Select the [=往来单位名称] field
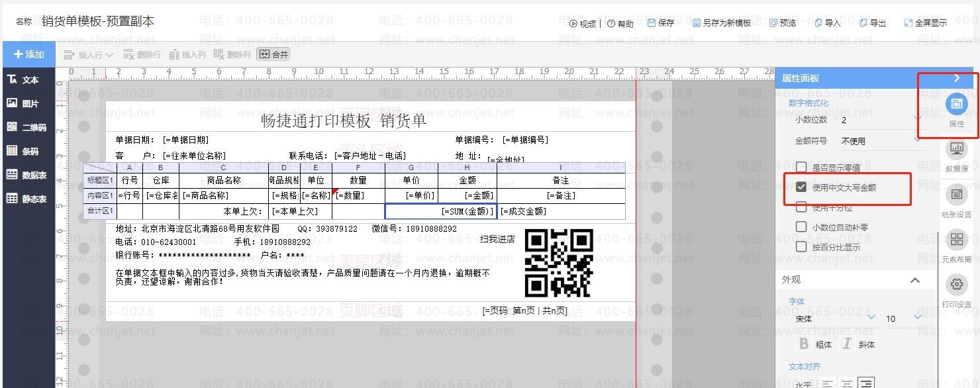Screen dimensions: 980x388 194,156
